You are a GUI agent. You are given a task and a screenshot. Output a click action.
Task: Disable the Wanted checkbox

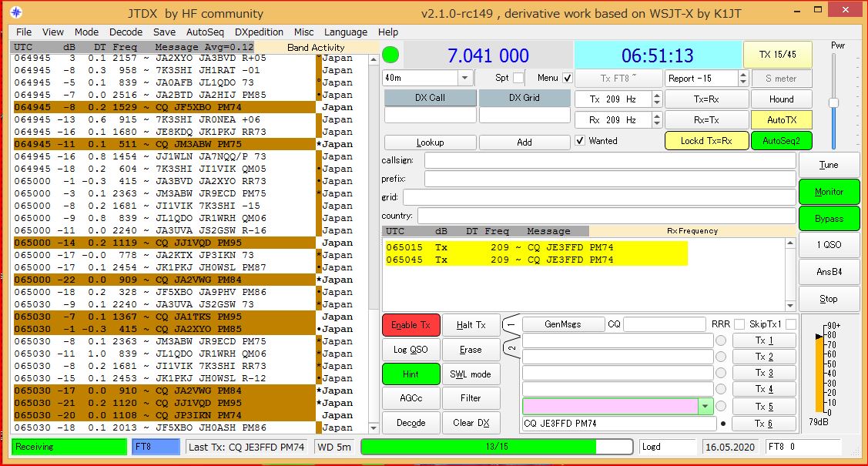[x=580, y=141]
